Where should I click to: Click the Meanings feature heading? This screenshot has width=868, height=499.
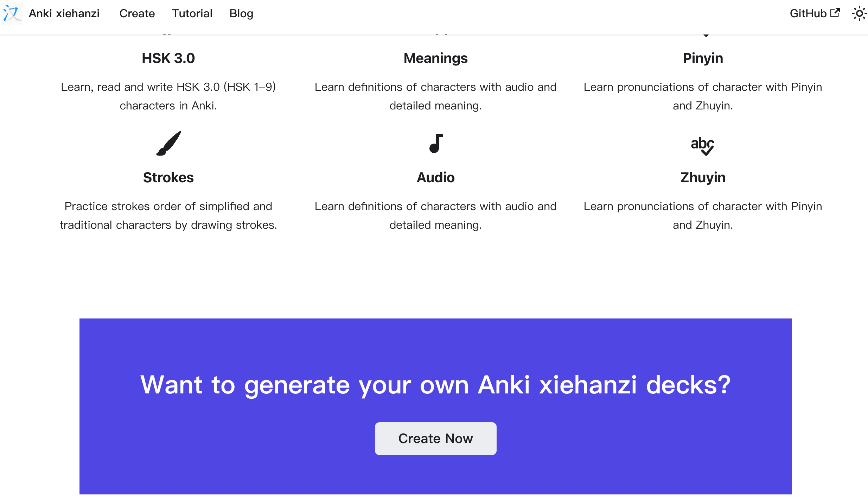click(x=436, y=58)
